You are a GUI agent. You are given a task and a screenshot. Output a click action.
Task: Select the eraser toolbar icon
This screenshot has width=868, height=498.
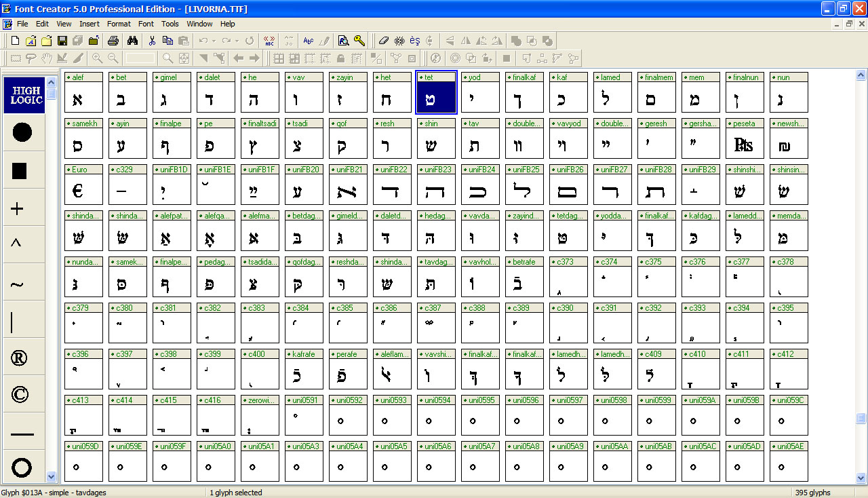coord(384,41)
